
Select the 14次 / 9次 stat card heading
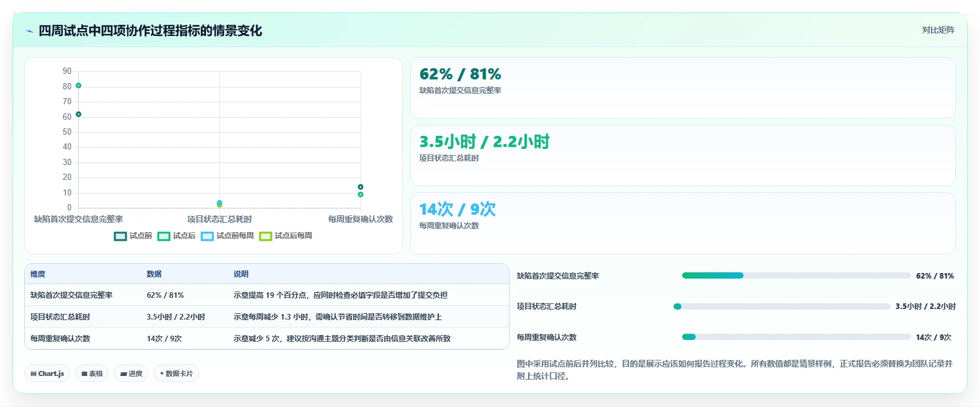point(457,209)
